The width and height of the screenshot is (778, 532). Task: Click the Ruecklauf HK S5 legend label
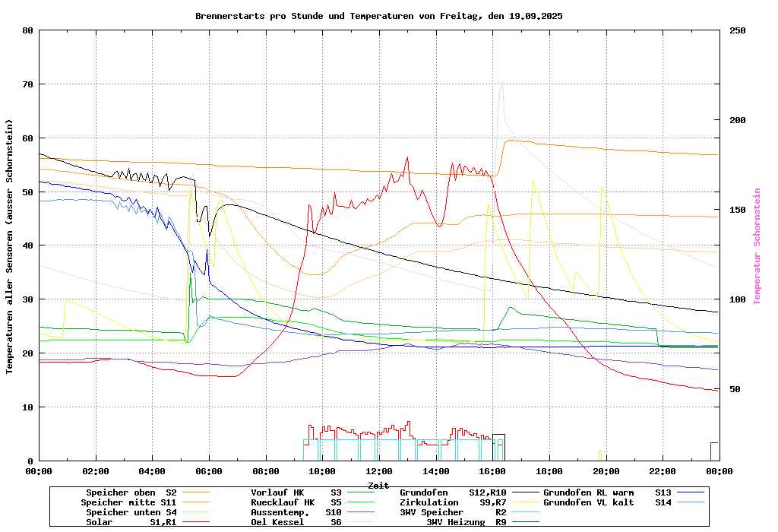click(x=296, y=502)
